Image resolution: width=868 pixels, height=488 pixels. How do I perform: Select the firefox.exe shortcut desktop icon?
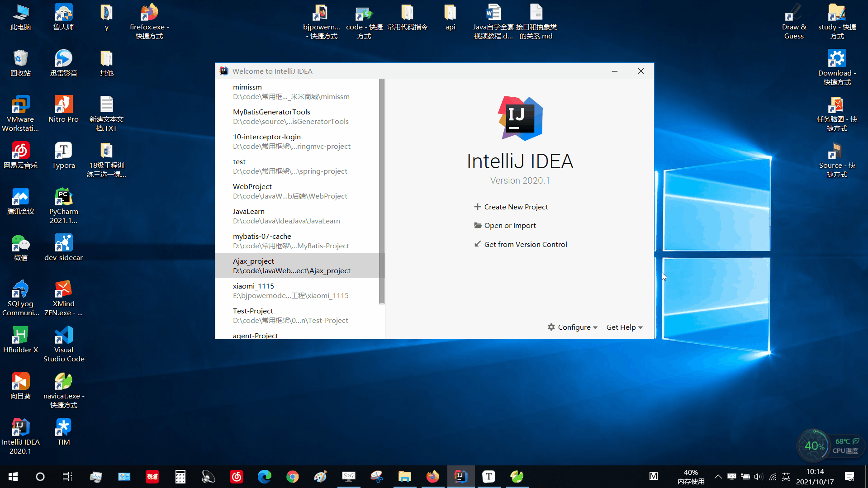pos(149,22)
